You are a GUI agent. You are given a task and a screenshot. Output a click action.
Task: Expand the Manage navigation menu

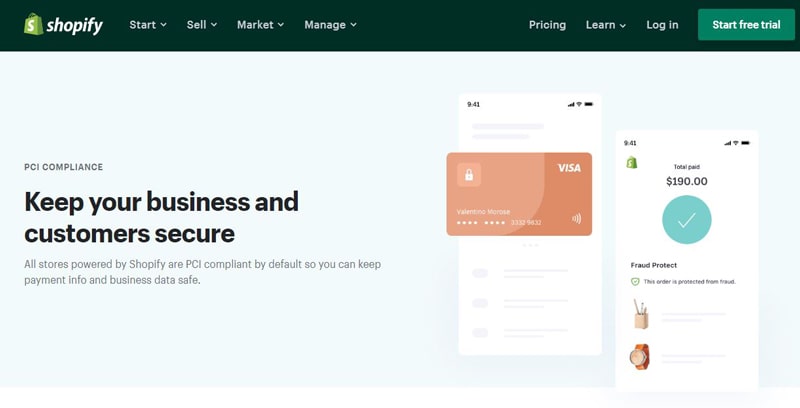(x=330, y=24)
